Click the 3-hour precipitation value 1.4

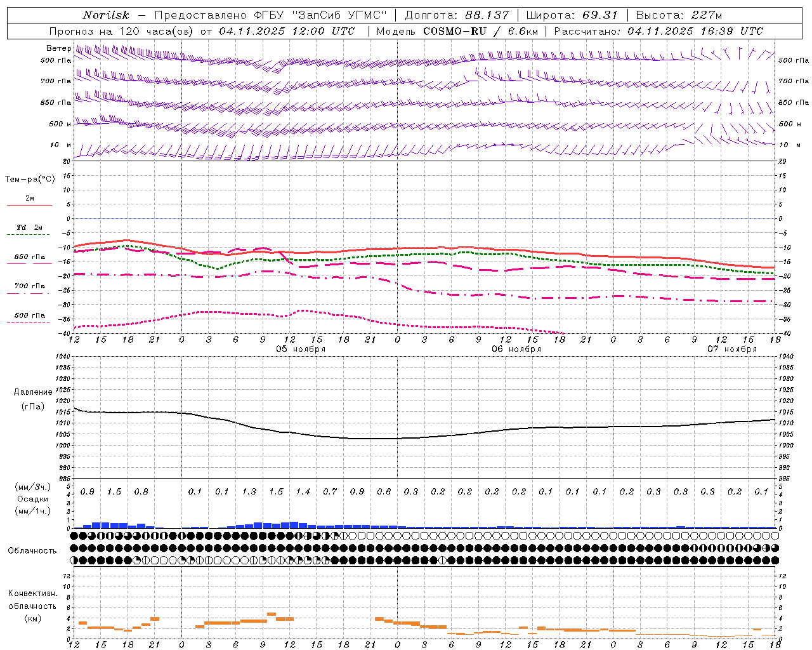(x=303, y=491)
